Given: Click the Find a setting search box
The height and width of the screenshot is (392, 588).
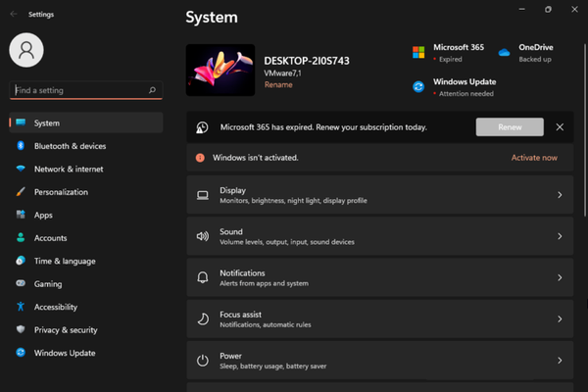Looking at the screenshot, I should pos(78,90).
